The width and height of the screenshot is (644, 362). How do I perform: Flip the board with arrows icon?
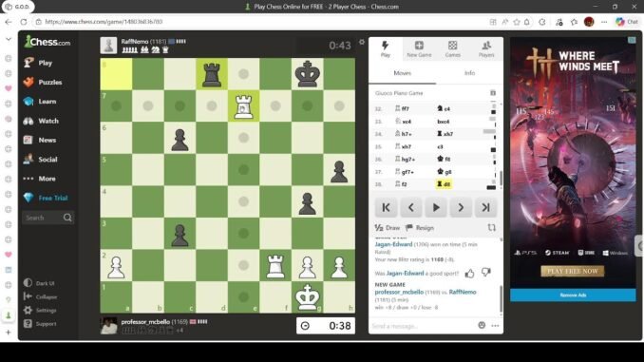point(492,228)
